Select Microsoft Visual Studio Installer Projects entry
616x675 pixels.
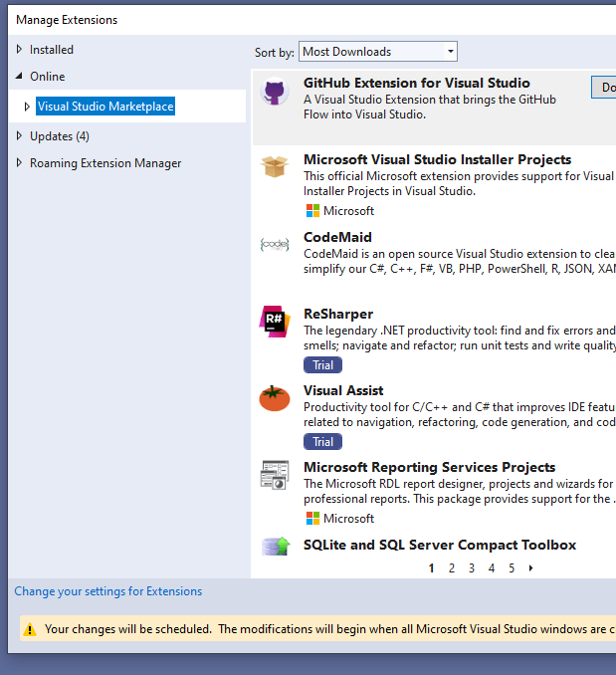(437, 159)
